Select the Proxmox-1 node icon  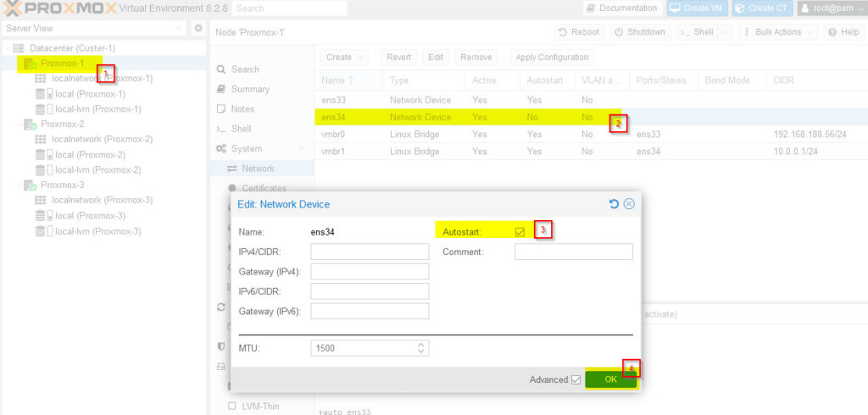pyautogui.click(x=30, y=64)
